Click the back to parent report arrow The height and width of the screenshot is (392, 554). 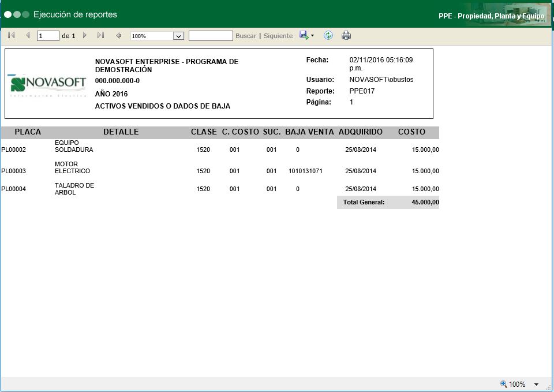coord(119,36)
